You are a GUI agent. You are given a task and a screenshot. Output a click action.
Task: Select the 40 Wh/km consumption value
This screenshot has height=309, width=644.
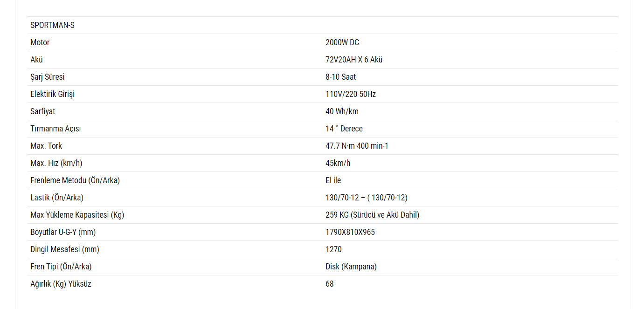pos(342,111)
